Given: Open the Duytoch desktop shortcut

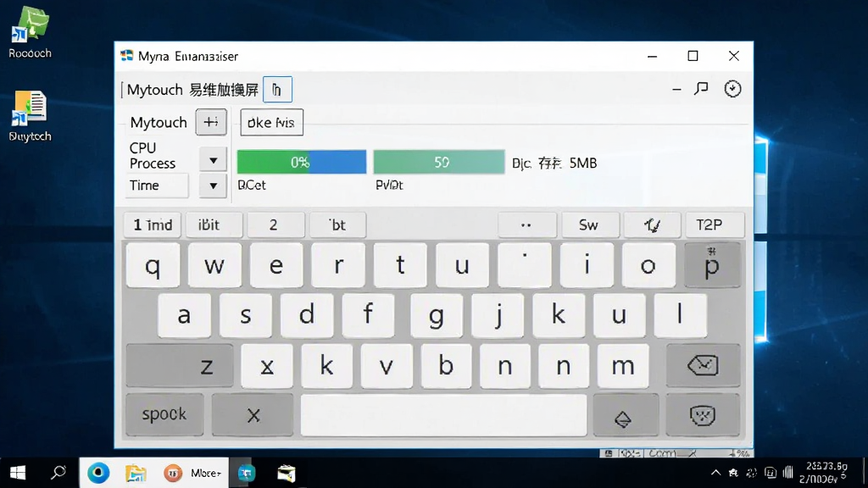Looking at the screenshot, I should pyautogui.click(x=30, y=116).
